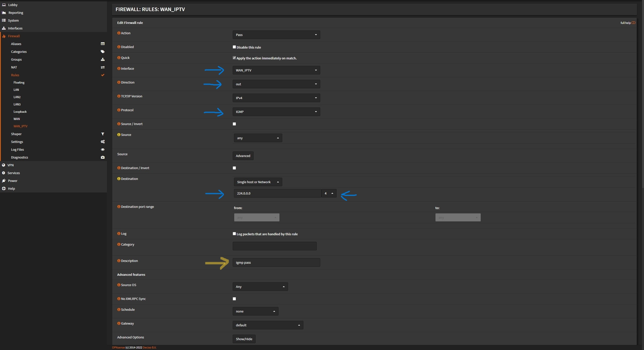This screenshot has height=350, width=644.
Task: Click the Log Files eye icon
Action: [103, 149]
